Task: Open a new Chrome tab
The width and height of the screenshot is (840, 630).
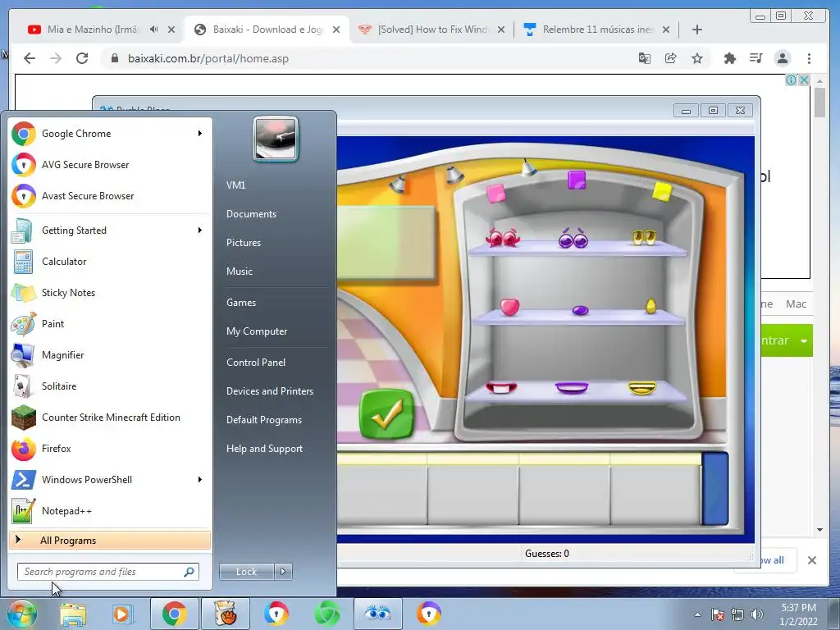Action: pos(697,30)
